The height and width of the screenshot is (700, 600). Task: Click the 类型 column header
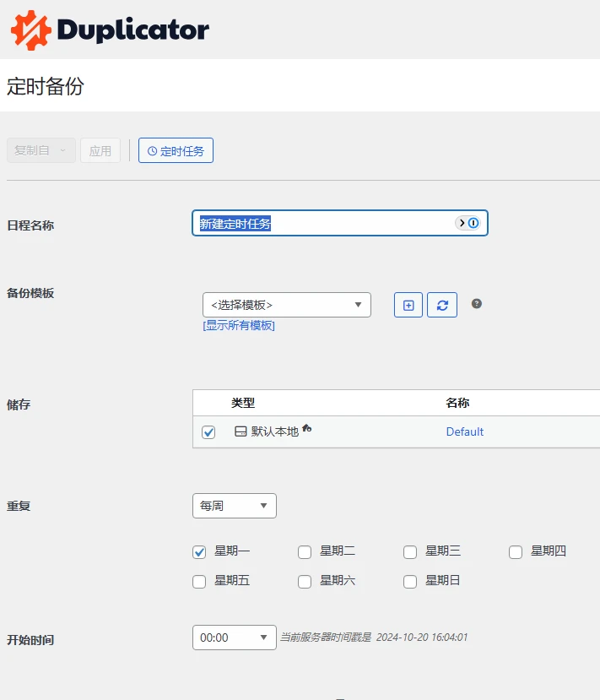(x=243, y=403)
